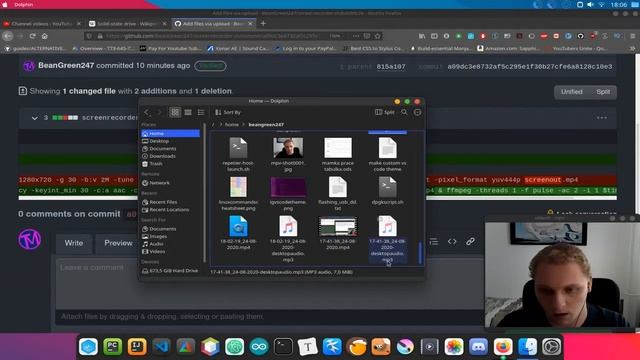Screen dimensions: 640x360
Task: Select Home in Dolphin Places
Action: pos(170,133)
